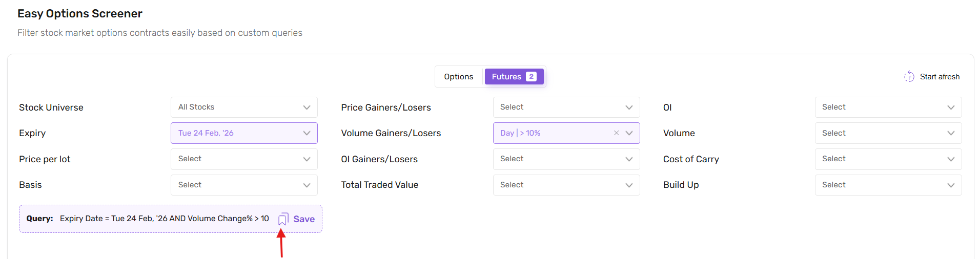Click the Start afresh button text
This screenshot has height=259, width=980.
click(x=940, y=77)
